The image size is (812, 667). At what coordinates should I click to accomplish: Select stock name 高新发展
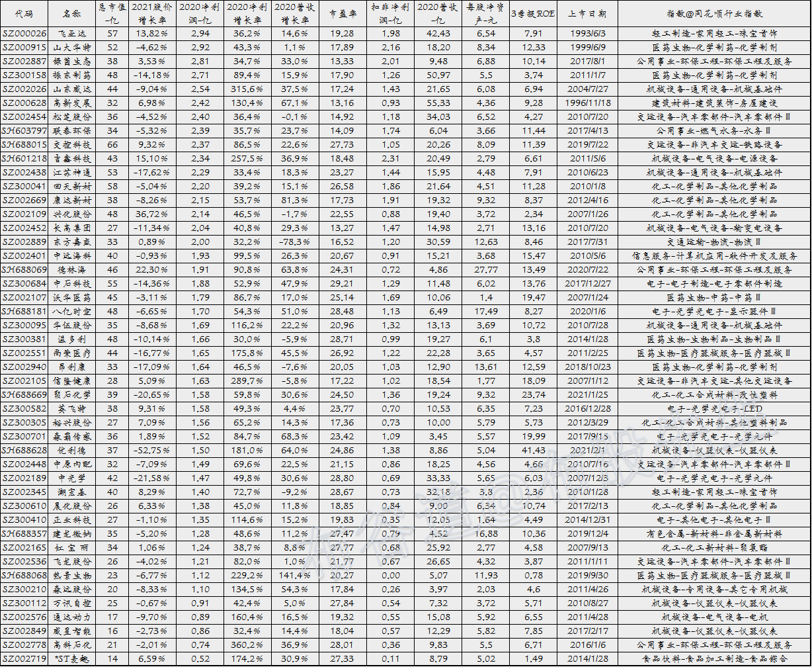coord(72,103)
